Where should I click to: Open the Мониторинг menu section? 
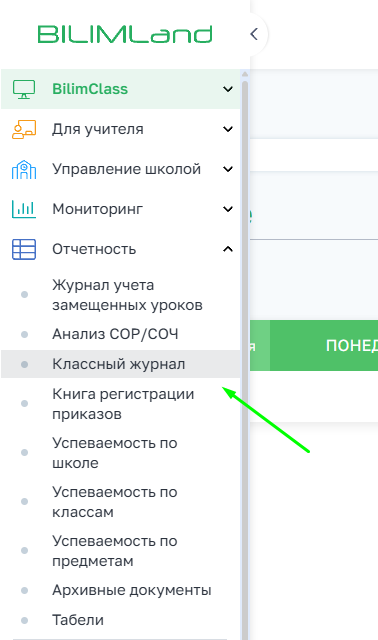[120, 209]
